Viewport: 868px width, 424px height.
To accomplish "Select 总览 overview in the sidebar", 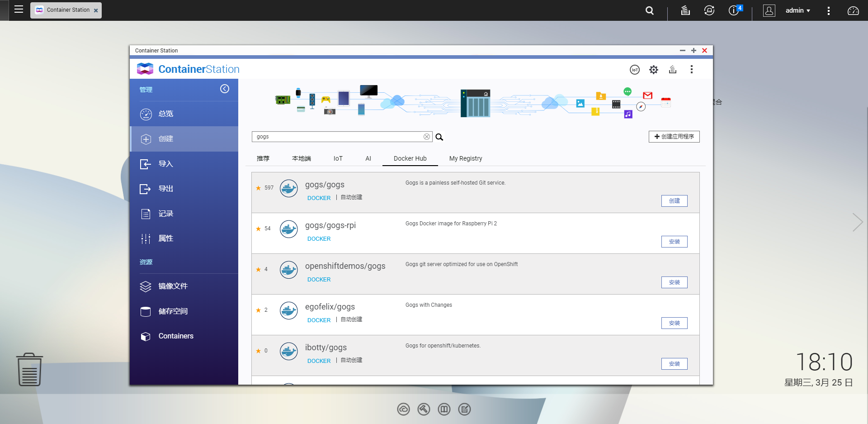I will pos(166,114).
